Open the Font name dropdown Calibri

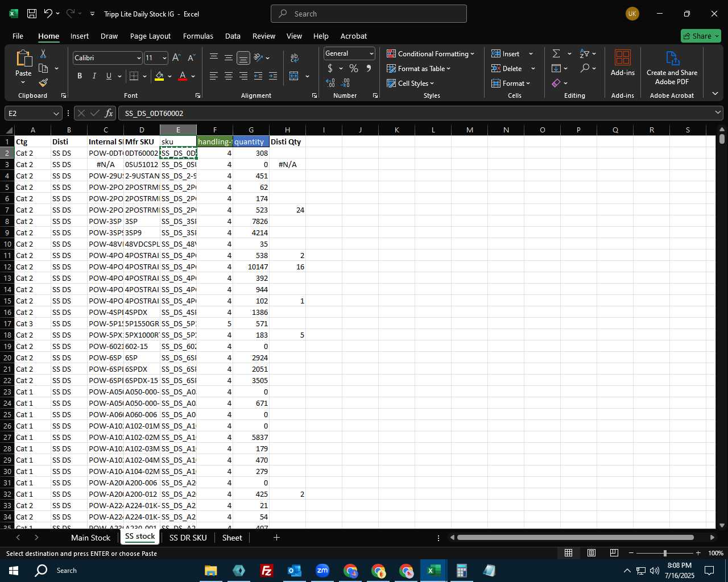138,58
